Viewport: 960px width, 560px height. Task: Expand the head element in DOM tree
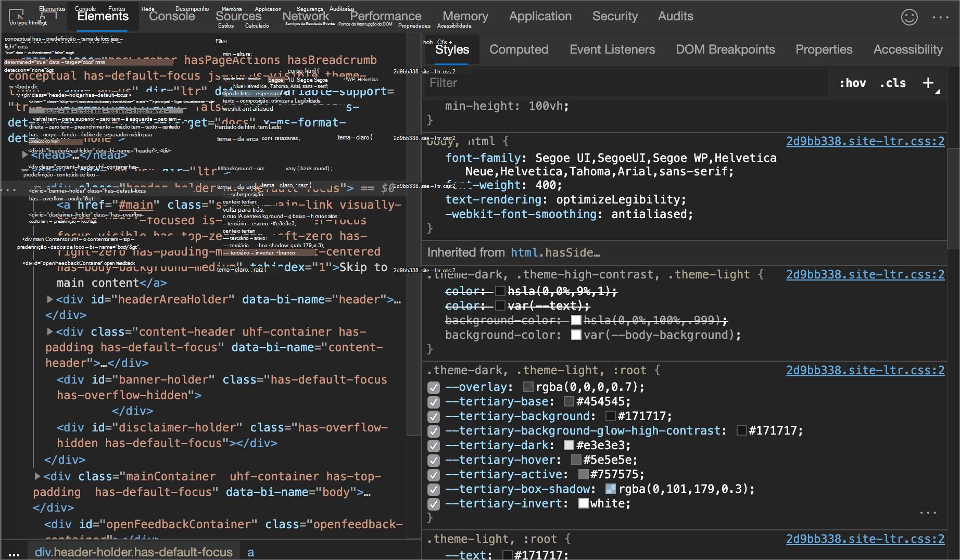(x=25, y=155)
